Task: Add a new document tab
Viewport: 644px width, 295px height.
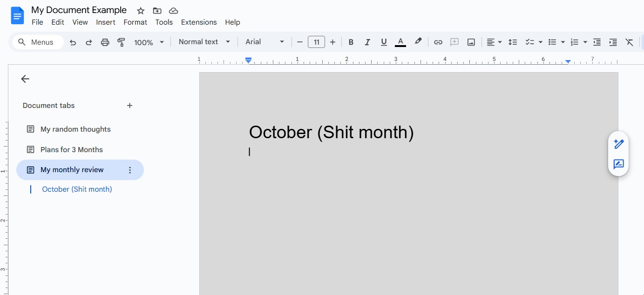Action: click(x=130, y=106)
